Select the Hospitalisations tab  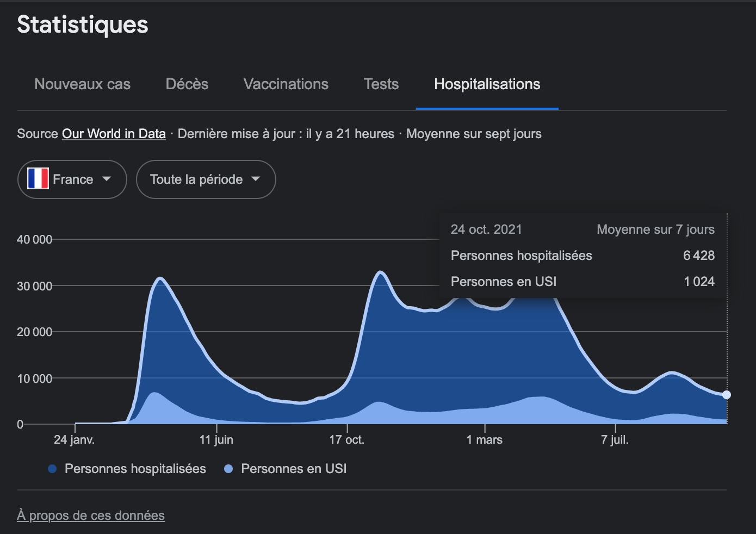(487, 84)
